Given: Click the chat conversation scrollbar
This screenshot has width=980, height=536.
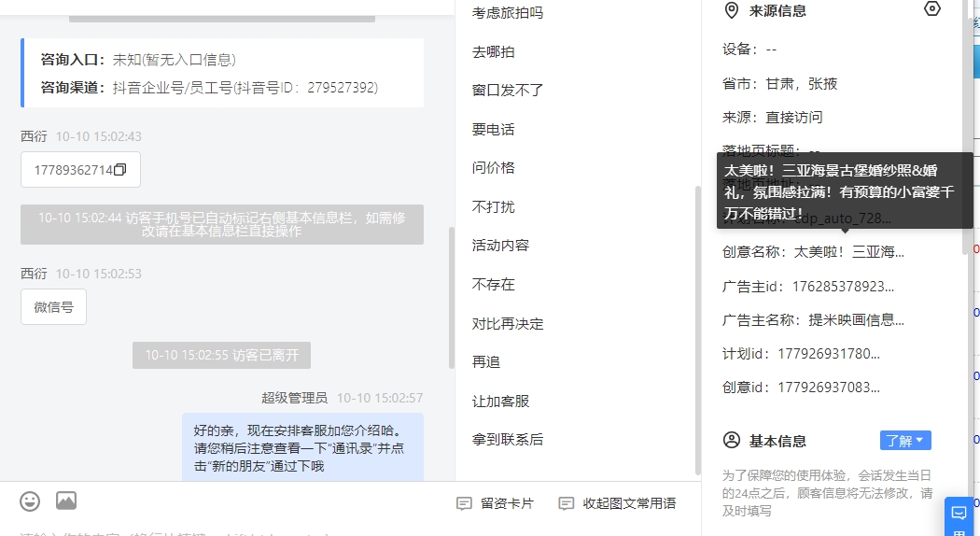Looking at the screenshot, I should tap(451, 297).
